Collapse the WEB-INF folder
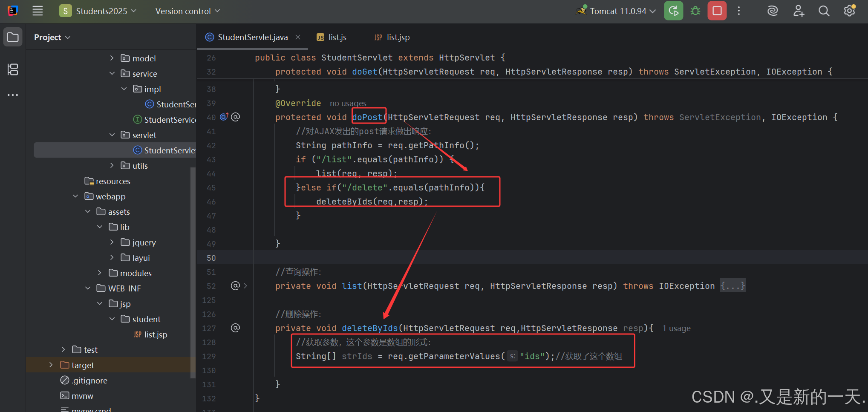Viewport: 868px width, 412px height. pos(88,288)
